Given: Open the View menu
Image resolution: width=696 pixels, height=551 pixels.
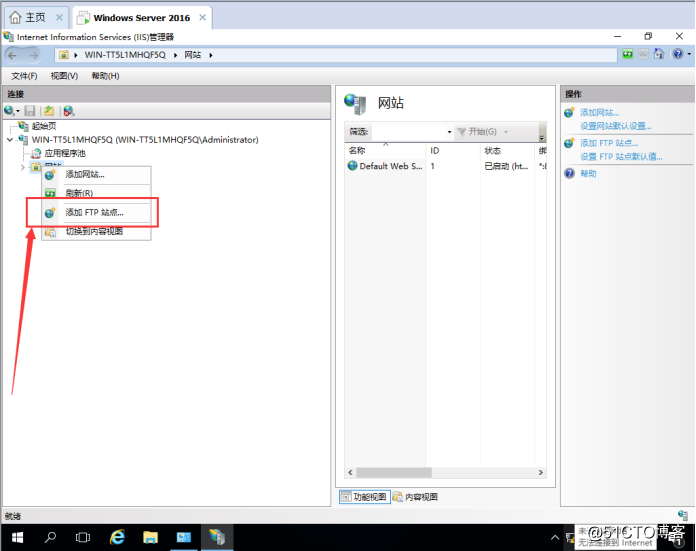Looking at the screenshot, I should [x=64, y=76].
